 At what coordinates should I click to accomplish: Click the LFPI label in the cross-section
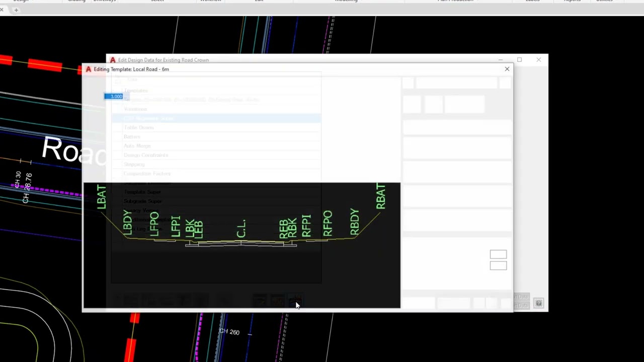175,226
